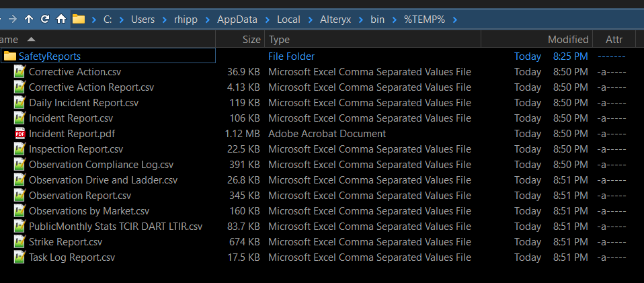644x283 pixels.
Task: Sort by Attr column header
Action: (x=614, y=40)
